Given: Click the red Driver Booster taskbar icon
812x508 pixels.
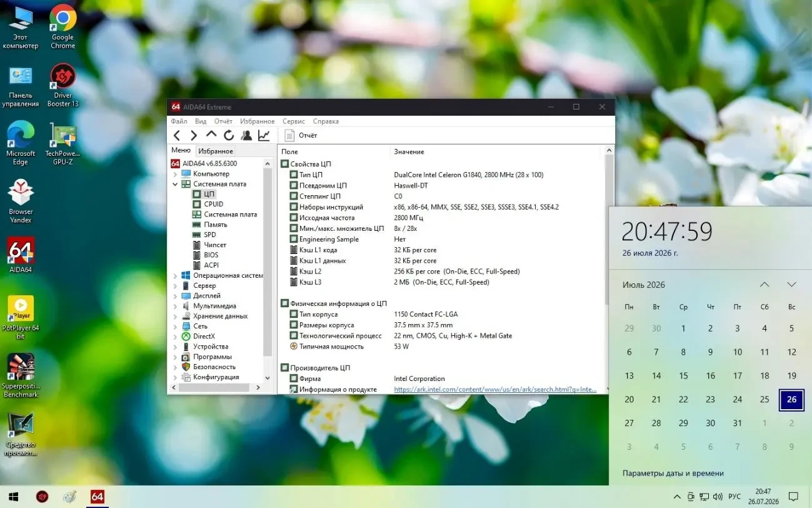Looking at the screenshot, I should (42, 497).
